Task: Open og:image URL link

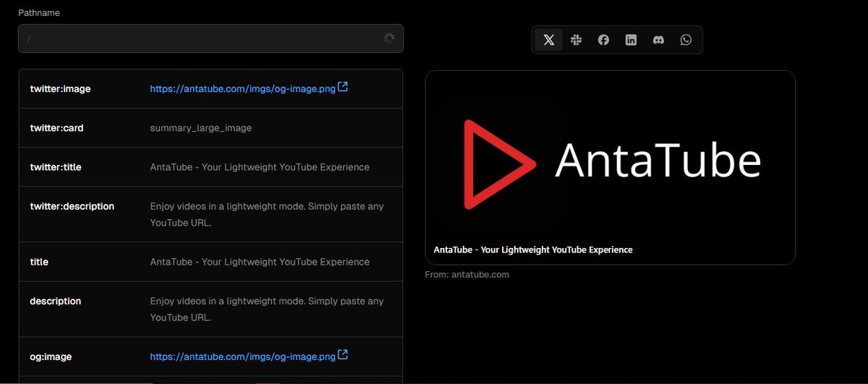Action: click(243, 357)
